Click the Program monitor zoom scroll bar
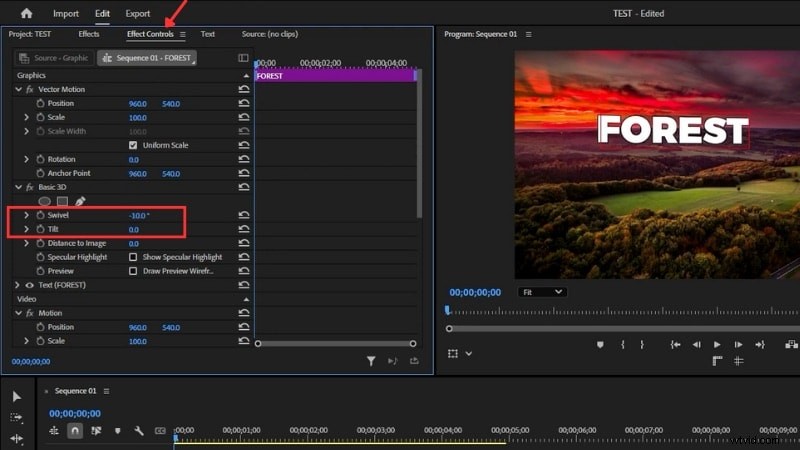This screenshot has height=450, width=800. point(622,329)
